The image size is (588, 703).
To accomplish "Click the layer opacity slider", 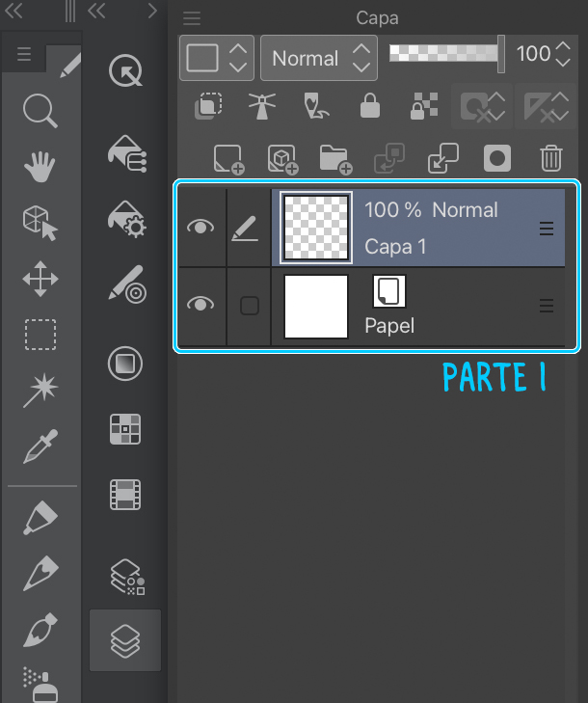I will tap(445, 53).
